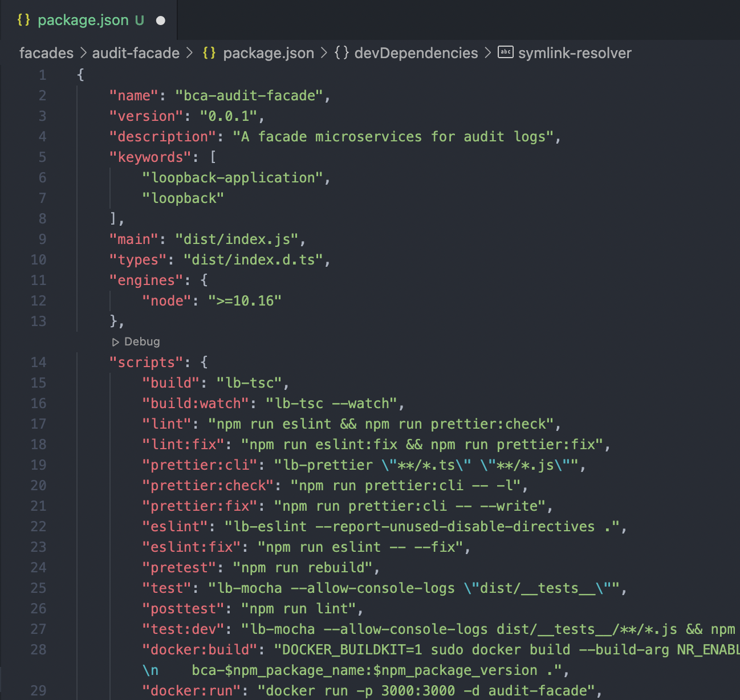Click the yellow braces icon before package.json breadcrumb

[209, 52]
